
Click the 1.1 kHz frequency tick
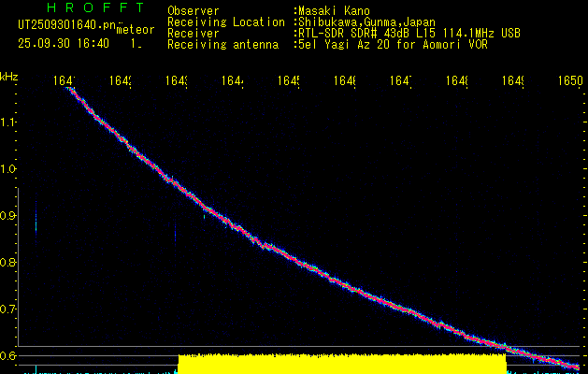tap(8, 122)
